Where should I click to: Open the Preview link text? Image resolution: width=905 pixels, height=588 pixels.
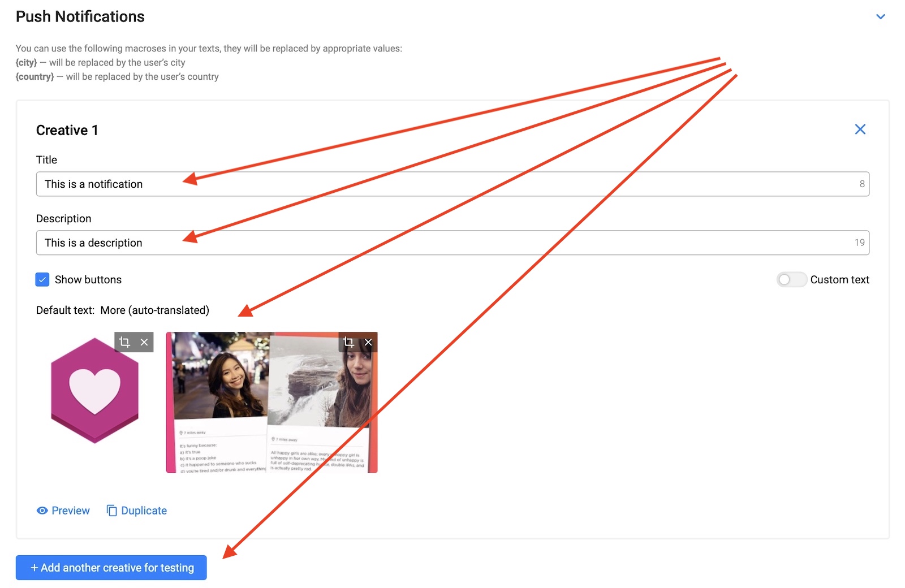coord(71,511)
